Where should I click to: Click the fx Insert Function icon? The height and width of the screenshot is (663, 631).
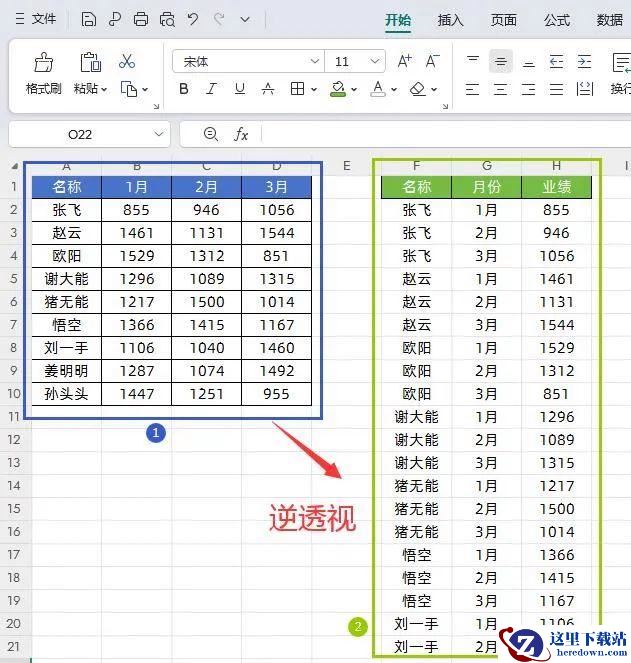[x=241, y=134]
